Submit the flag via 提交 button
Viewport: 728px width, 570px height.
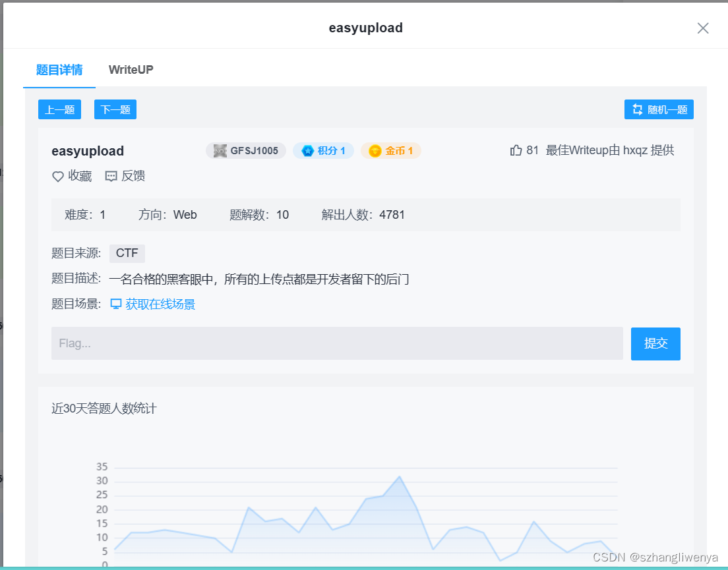point(655,343)
